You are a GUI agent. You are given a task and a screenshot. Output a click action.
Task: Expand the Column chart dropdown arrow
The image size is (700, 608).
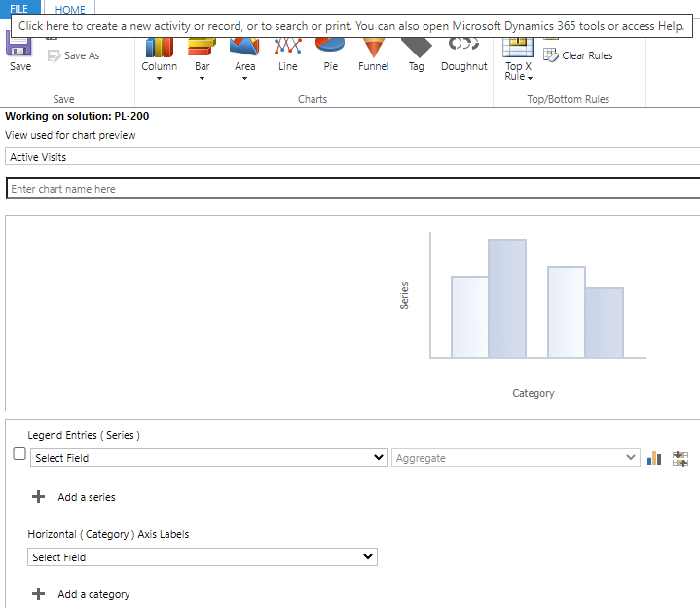159,79
